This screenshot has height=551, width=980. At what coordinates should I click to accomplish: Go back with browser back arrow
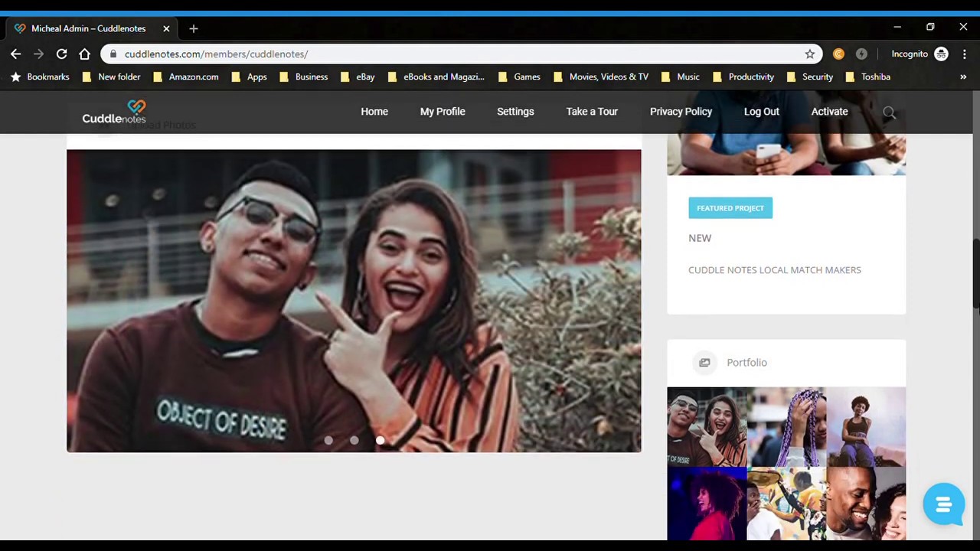click(15, 54)
